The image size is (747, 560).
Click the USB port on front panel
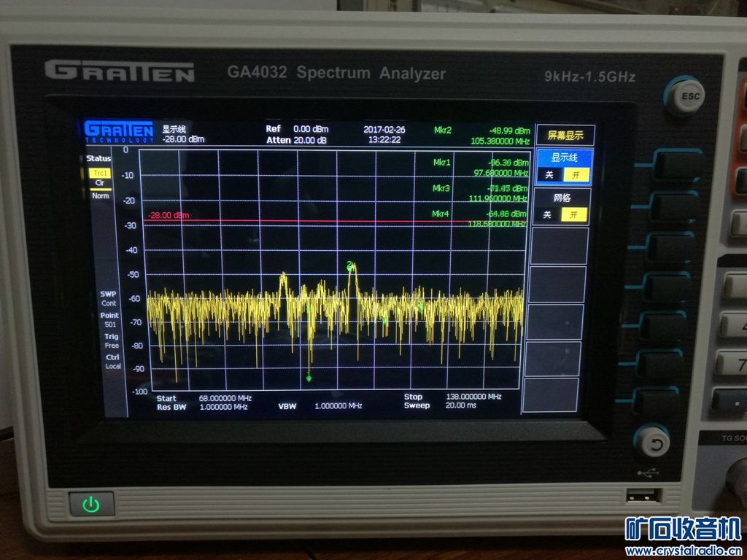(643, 496)
